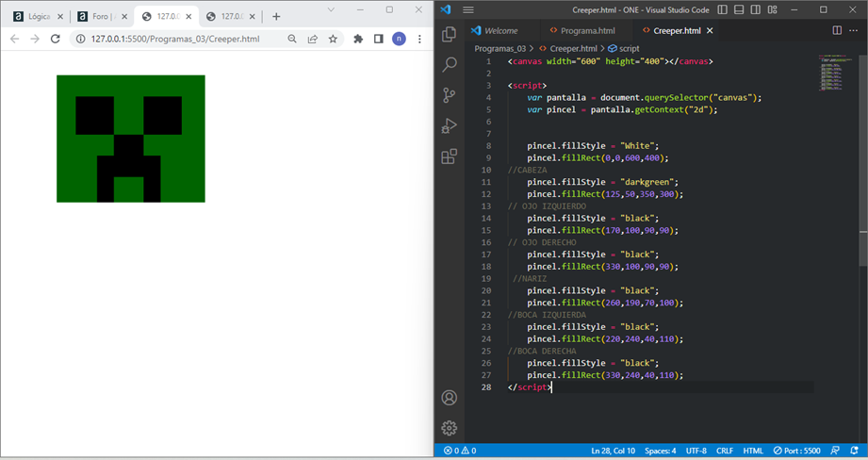Open feedback icon in status bar
Screen dimensions: 868x460
835,451
